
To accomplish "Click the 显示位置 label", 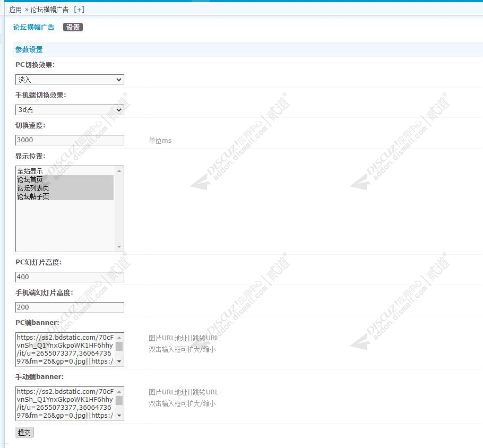I will (30, 156).
